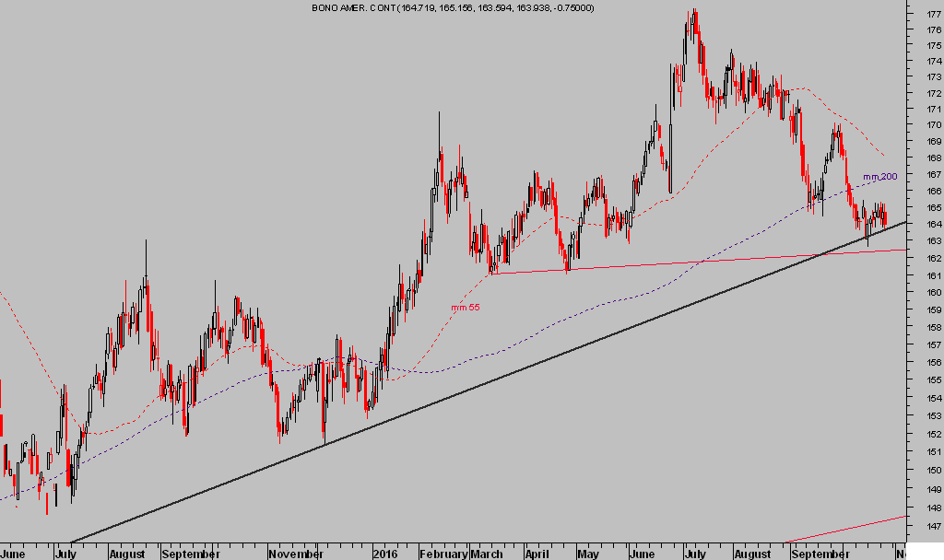Screen dimensions: 944x560
Task: Click the May label on time axis
Action: pyautogui.click(x=588, y=555)
